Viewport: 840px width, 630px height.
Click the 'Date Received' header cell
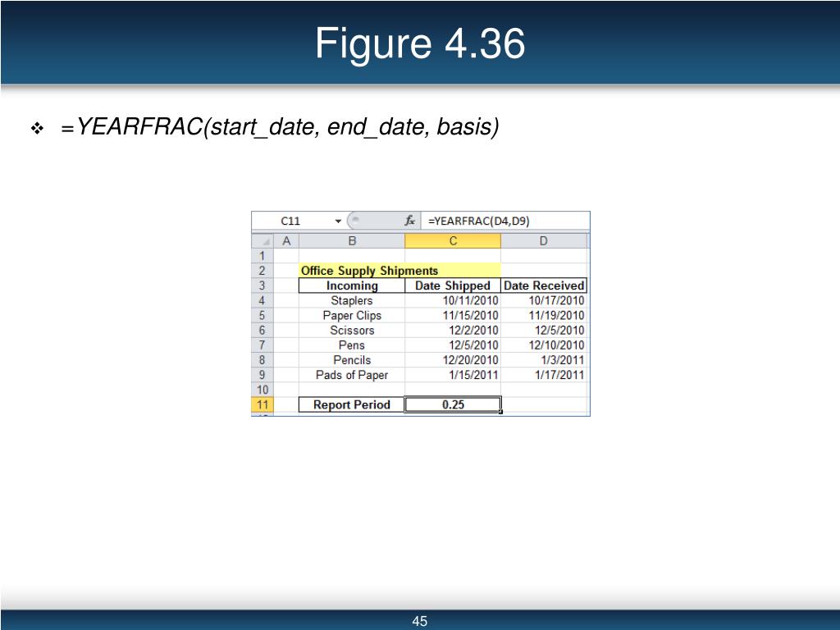point(544,285)
